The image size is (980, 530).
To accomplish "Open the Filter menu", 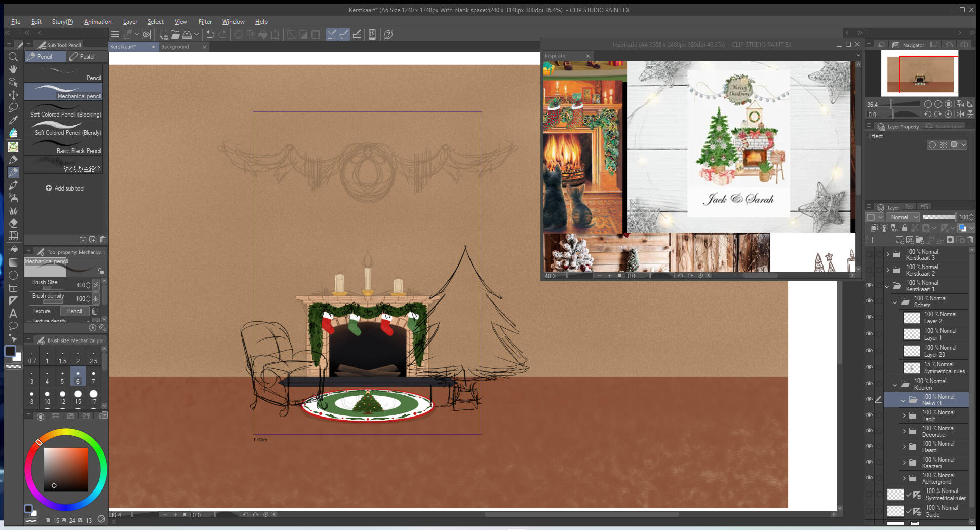I will [x=205, y=22].
